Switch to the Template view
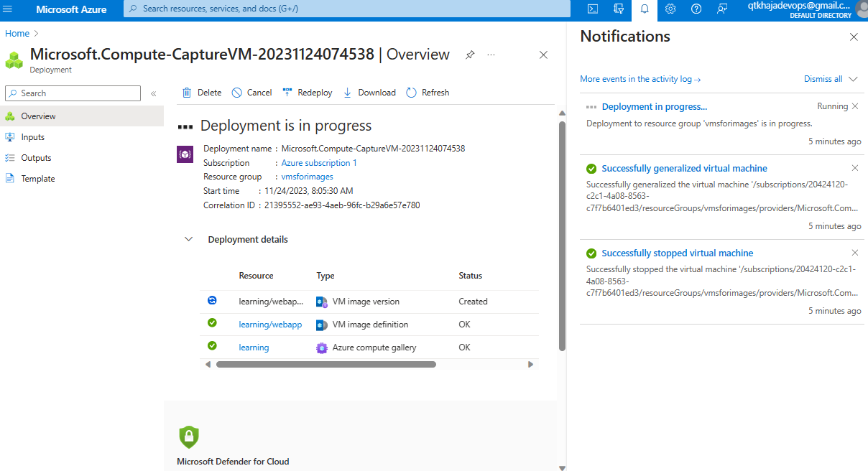The width and height of the screenshot is (868, 471). tap(37, 178)
